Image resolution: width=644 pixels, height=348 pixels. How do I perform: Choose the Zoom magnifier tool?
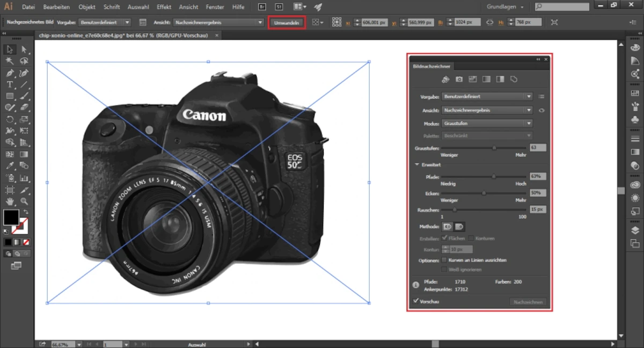coord(24,201)
